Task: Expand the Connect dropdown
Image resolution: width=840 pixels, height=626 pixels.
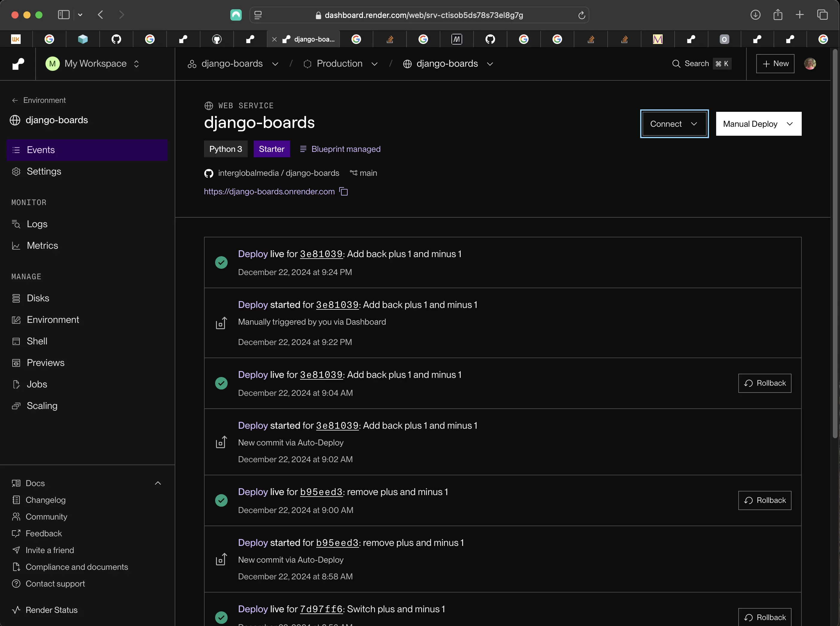Action: (674, 124)
